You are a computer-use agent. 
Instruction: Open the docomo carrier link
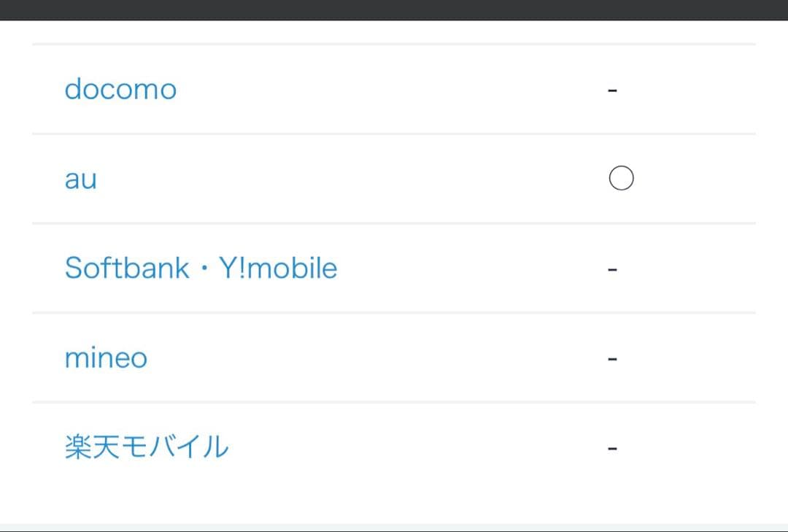point(120,90)
